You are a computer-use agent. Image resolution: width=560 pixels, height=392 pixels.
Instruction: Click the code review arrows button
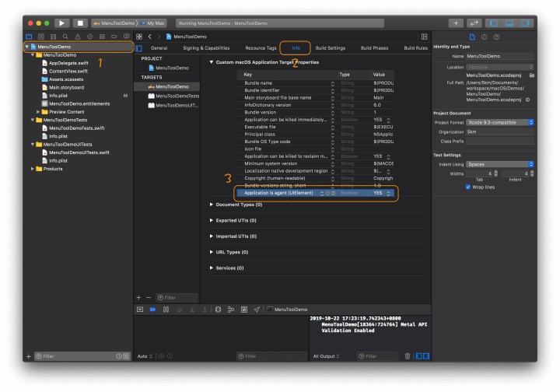[x=474, y=23]
